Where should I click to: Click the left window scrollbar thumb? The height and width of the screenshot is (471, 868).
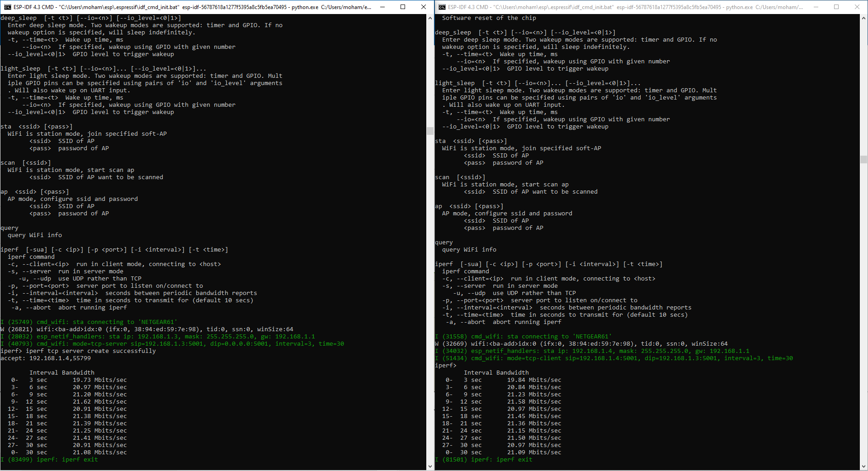coord(430,131)
